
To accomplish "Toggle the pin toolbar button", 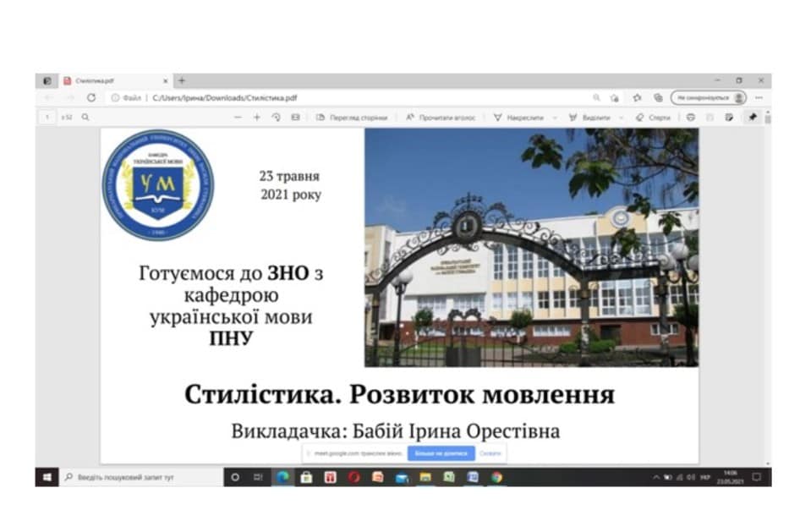I will [x=751, y=118].
